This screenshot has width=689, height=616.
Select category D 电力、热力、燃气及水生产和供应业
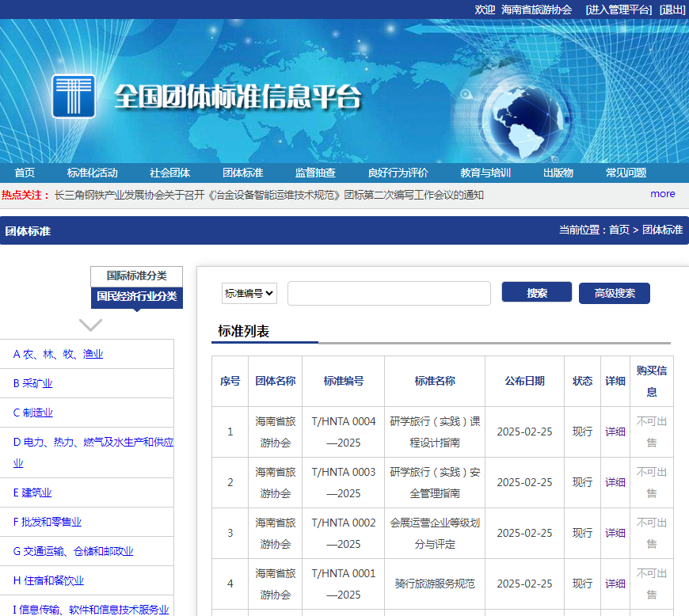[93, 453]
